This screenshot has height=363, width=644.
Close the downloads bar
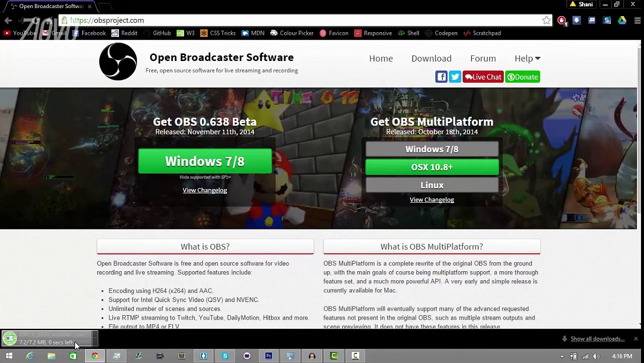coord(636,339)
